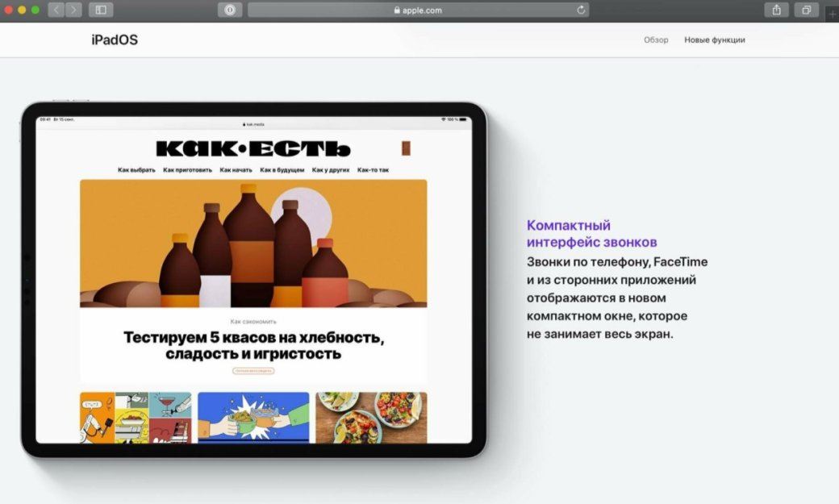Image resolution: width=839 pixels, height=504 pixels.
Task: Click the Компактный интерфейс звонков heading
Action: point(591,234)
